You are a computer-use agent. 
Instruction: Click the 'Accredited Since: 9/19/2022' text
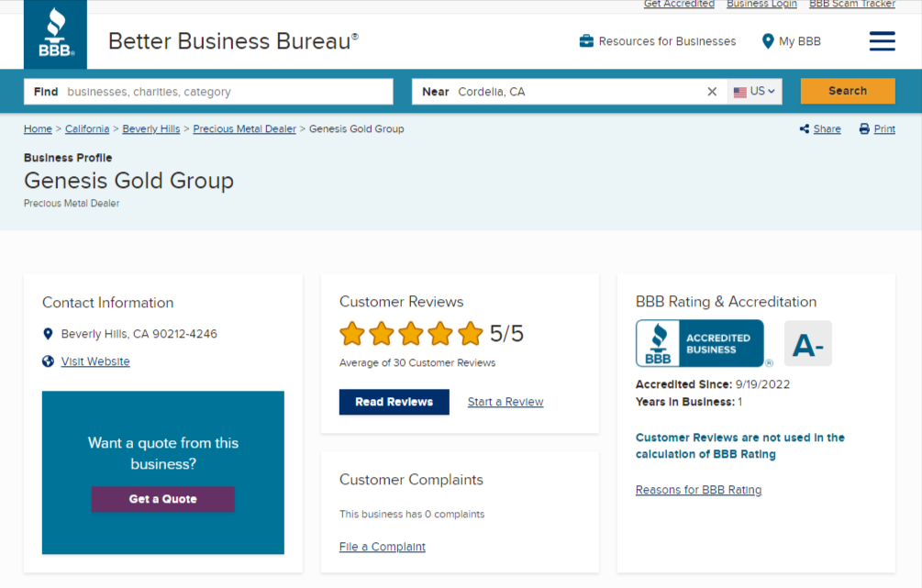[713, 384]
